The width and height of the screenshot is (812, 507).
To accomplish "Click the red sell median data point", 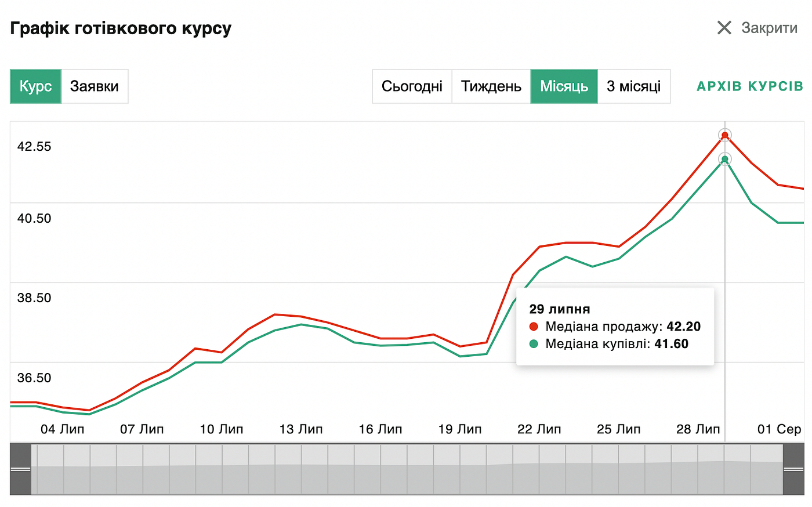I will pos(724,135).
